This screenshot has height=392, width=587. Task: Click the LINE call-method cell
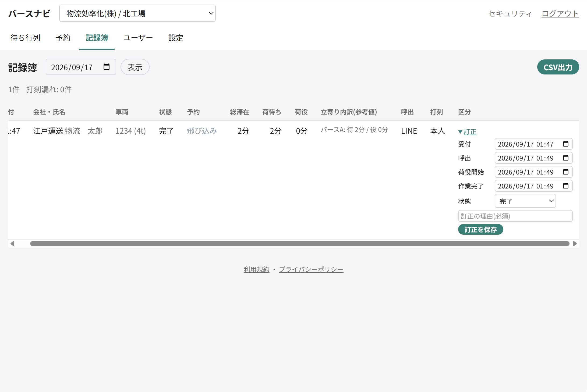pos(409,131)
